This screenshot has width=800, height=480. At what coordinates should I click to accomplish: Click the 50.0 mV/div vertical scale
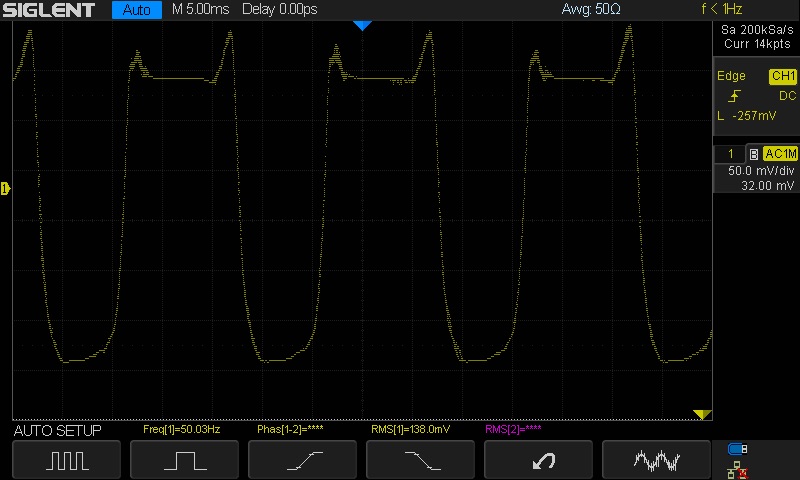(x=761, y=171)
